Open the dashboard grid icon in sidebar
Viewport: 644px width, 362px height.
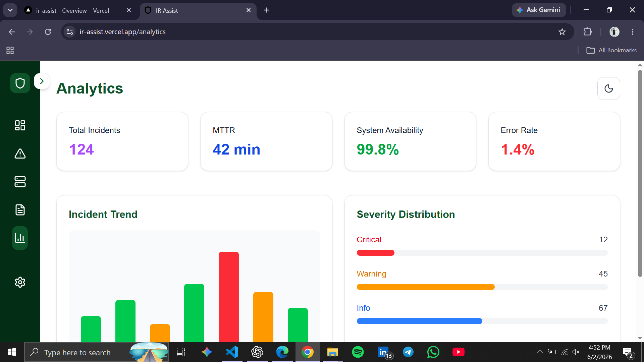(20, 125)
